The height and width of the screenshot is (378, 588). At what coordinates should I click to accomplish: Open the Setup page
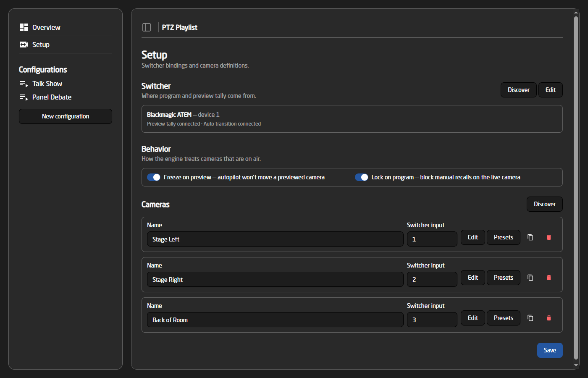(66, 45)
